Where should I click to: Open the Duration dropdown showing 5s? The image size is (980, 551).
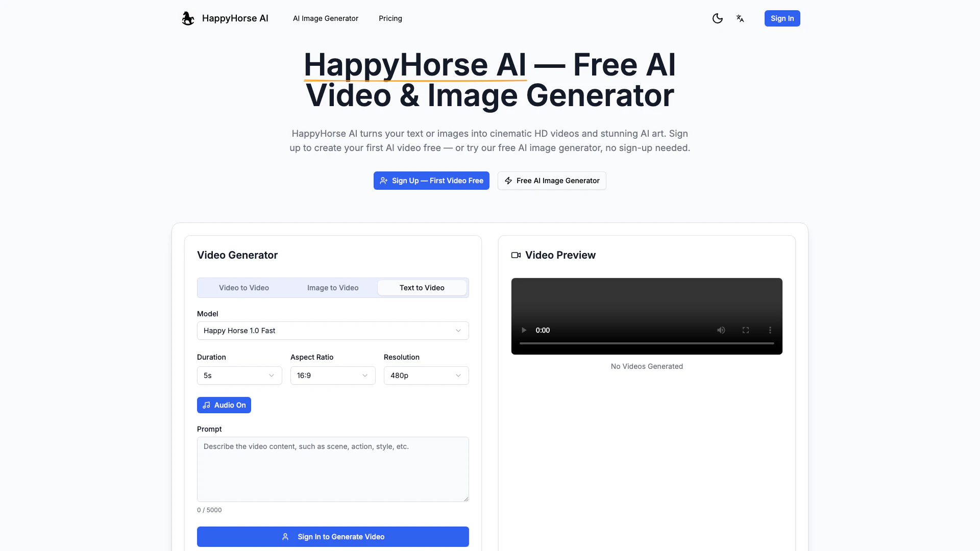pyautogui.click(x=239, y=375)
